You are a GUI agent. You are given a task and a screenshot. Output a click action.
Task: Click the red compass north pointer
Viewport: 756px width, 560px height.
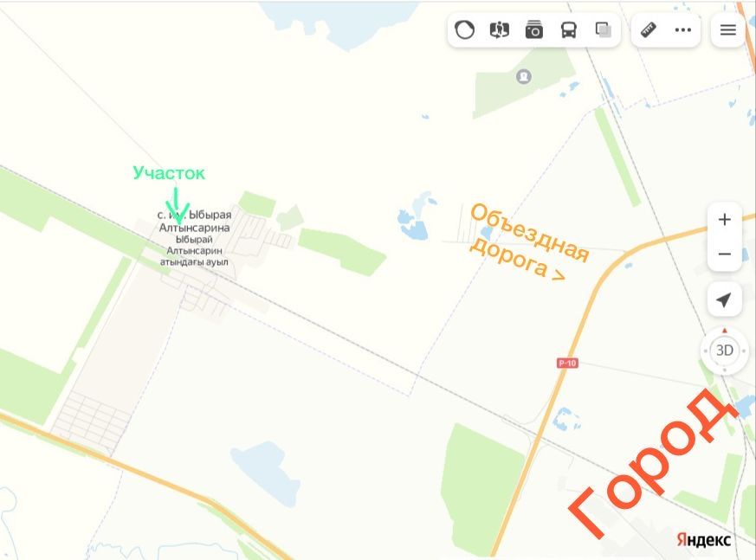point(724,331)
